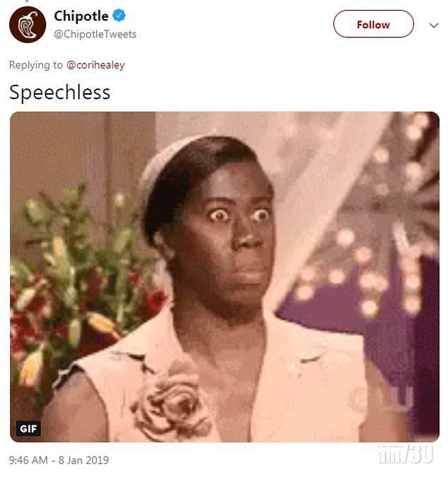Expand the tweet options chevron
The width and height of the screenshot is (448, 477).
coord(434,25)
